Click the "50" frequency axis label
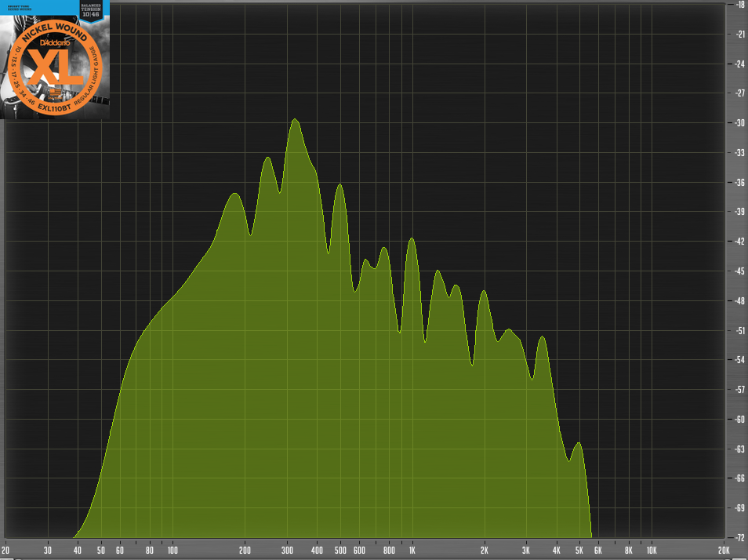The height and width of the screenshot is (560, 748). point(101,551)
